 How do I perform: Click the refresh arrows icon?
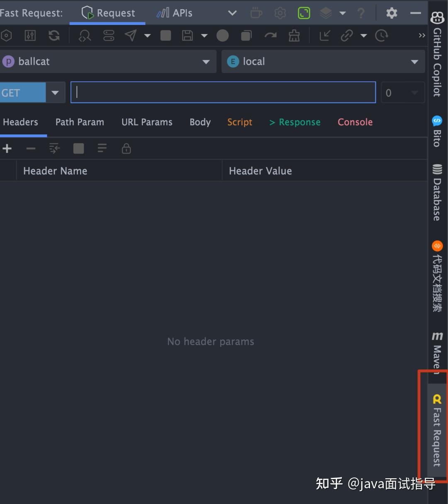54,36
